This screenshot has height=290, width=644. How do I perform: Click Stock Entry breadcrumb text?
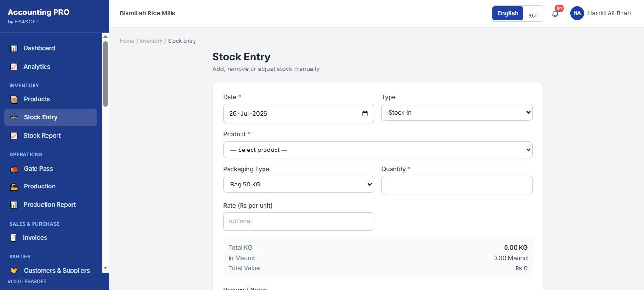click(x=182, y=41)
